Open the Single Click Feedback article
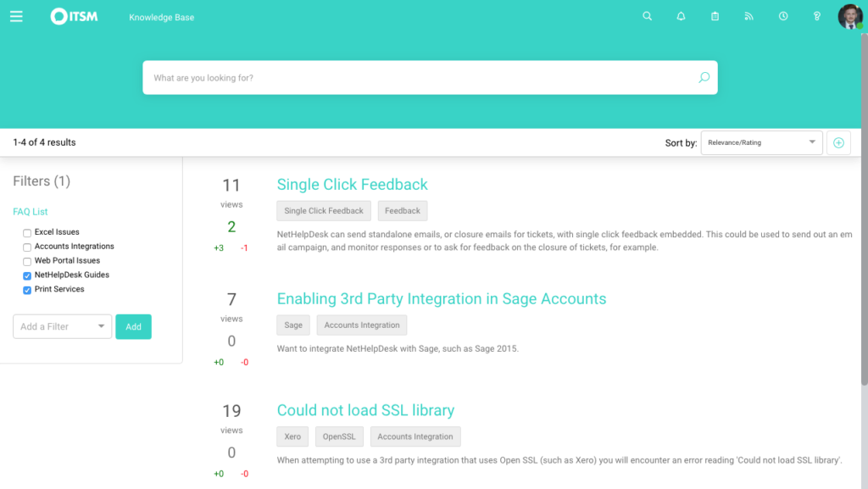 352,184
